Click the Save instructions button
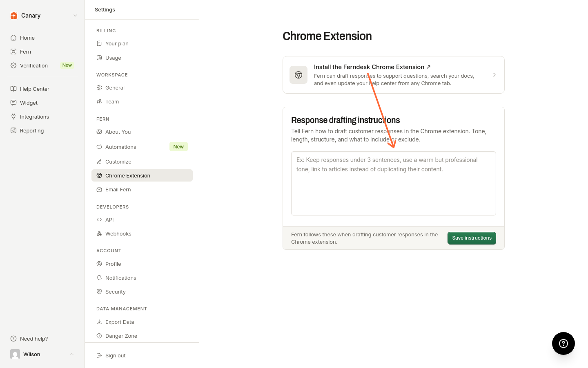588x368 pixels. click(x=472, y=238)
